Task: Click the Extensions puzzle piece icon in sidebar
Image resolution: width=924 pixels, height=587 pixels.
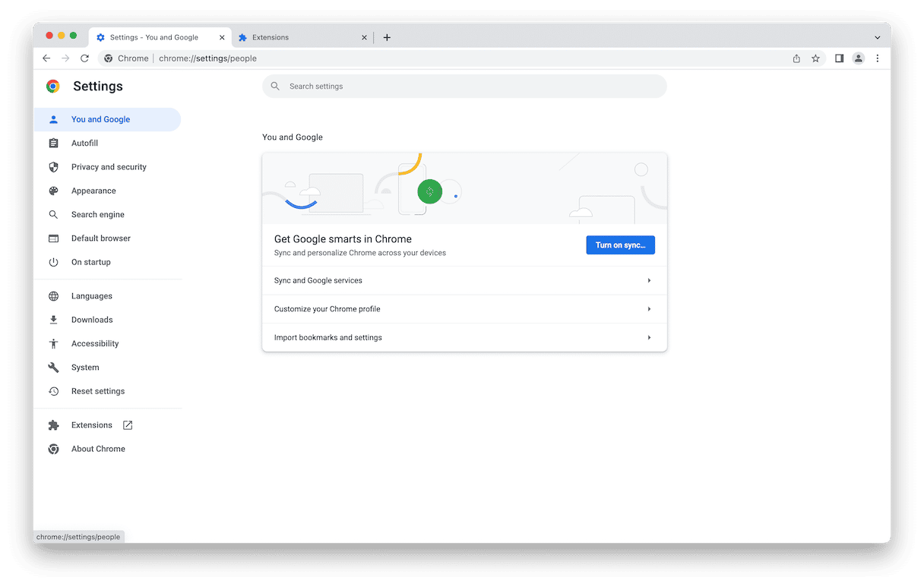Action: (53, 425)
